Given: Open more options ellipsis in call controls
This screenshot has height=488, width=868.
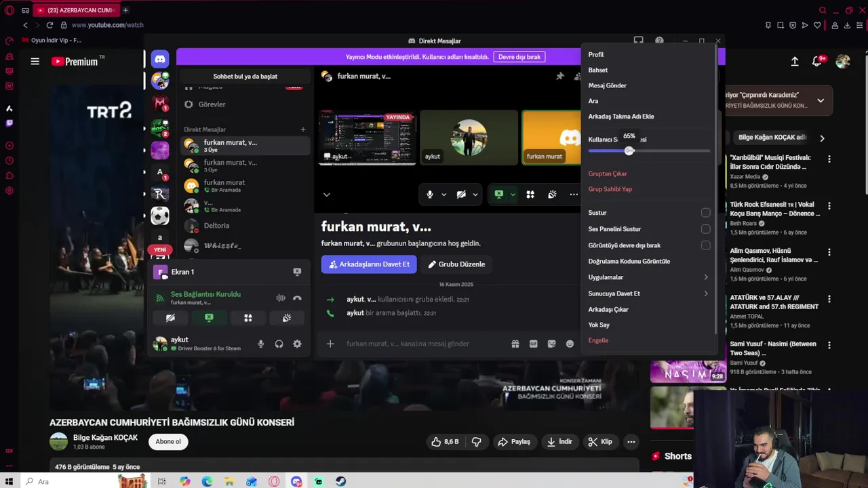Looking at the screenshot, I should (x=574, y=195).
